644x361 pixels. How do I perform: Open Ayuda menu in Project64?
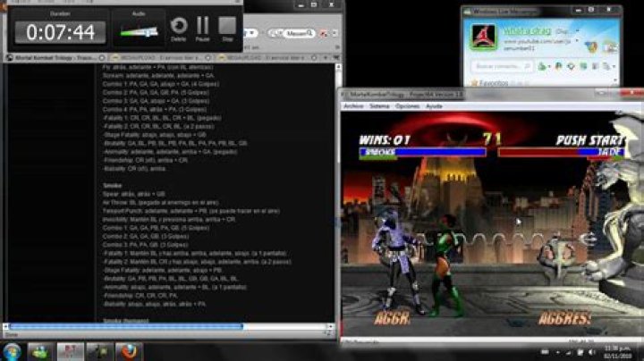coord(434,106)
